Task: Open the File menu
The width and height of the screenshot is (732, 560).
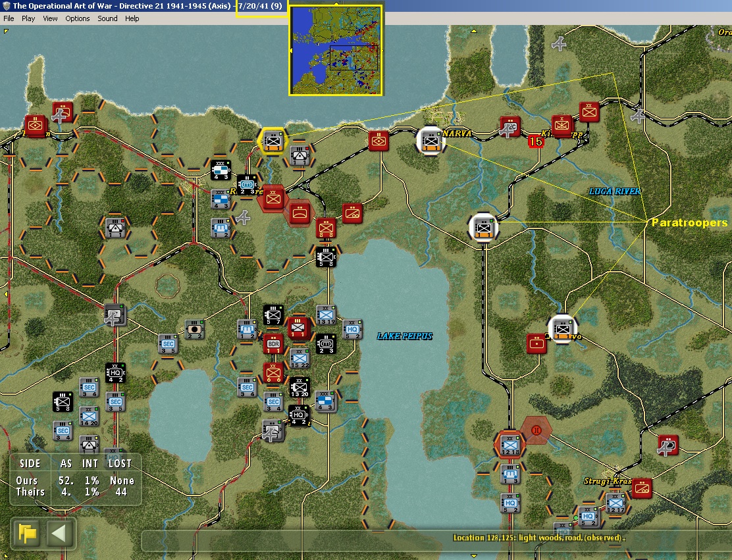Action: coord(9,18)
